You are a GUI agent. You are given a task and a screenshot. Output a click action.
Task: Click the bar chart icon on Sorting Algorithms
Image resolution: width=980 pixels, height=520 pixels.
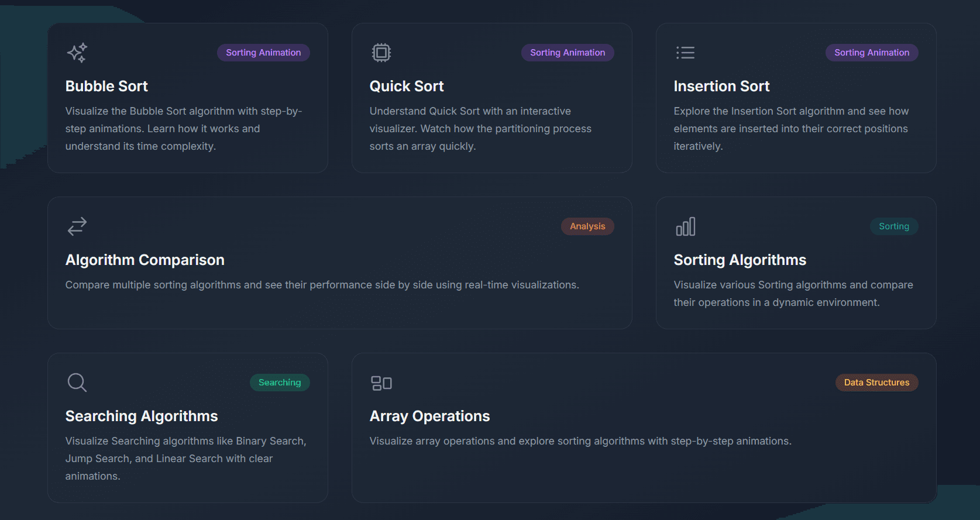[685, 226]
